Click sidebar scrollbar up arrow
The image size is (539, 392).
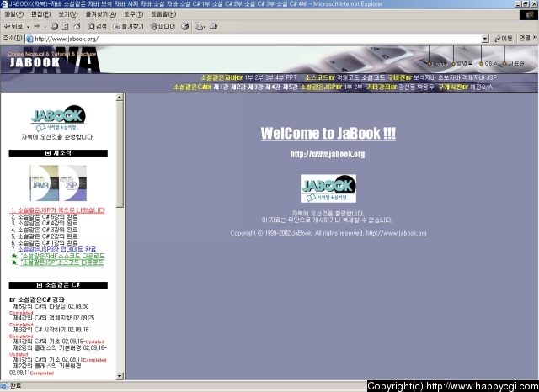(120, 97)
